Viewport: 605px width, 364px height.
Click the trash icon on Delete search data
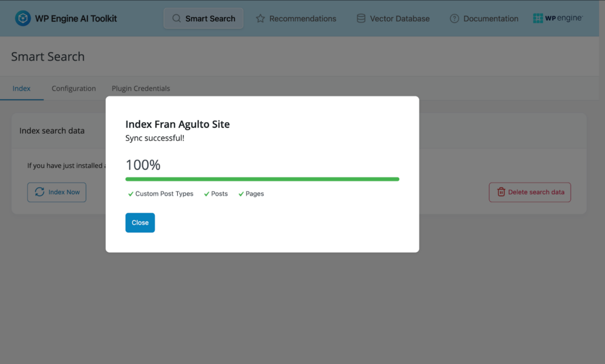[501, 192]
